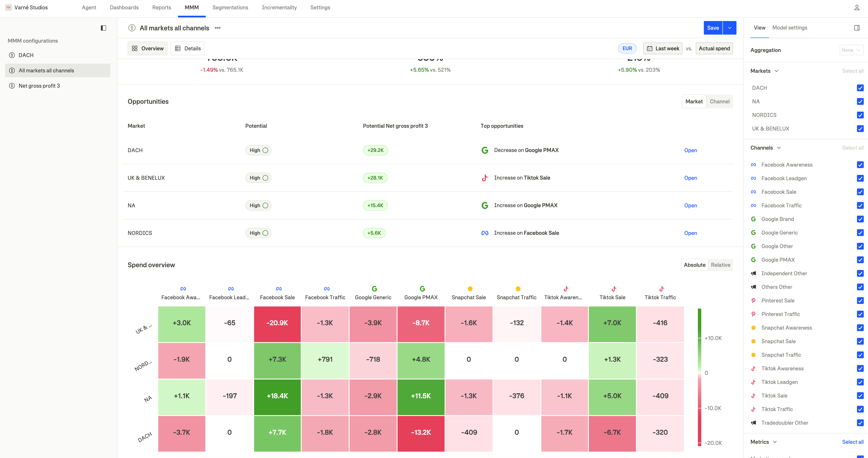The height and width of the screenshot is (458, 868).
Task: Click Tiktok Sale heatmap column icon
Action: pyautogui.click(x=614, y=289)
